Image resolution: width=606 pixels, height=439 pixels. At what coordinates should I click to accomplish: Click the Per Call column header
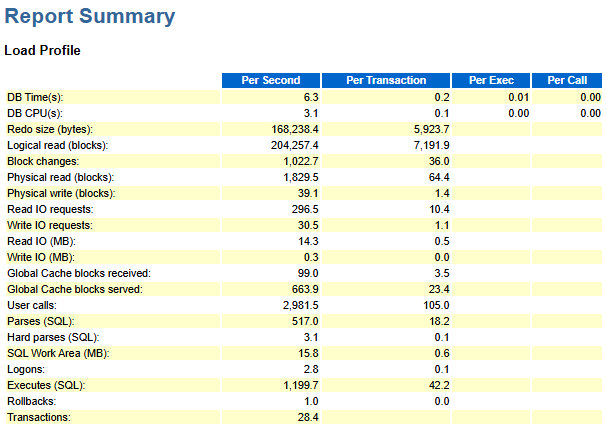(x=567, y=80)
